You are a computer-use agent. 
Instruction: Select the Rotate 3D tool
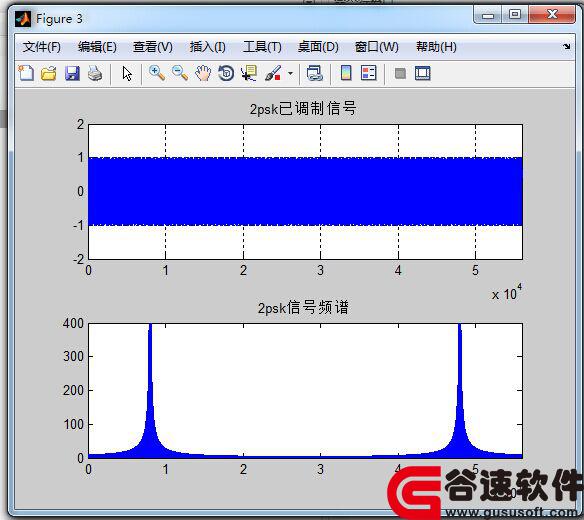[226, 73]
